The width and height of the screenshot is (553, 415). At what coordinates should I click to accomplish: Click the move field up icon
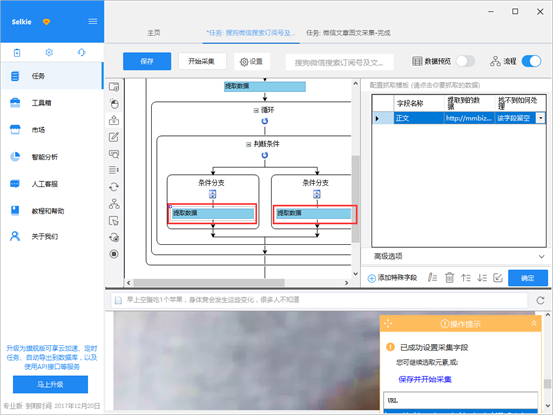466,278
